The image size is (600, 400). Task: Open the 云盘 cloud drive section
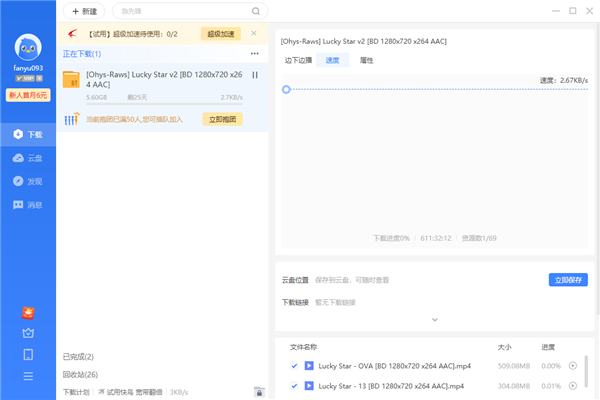[x=28, y=158]
